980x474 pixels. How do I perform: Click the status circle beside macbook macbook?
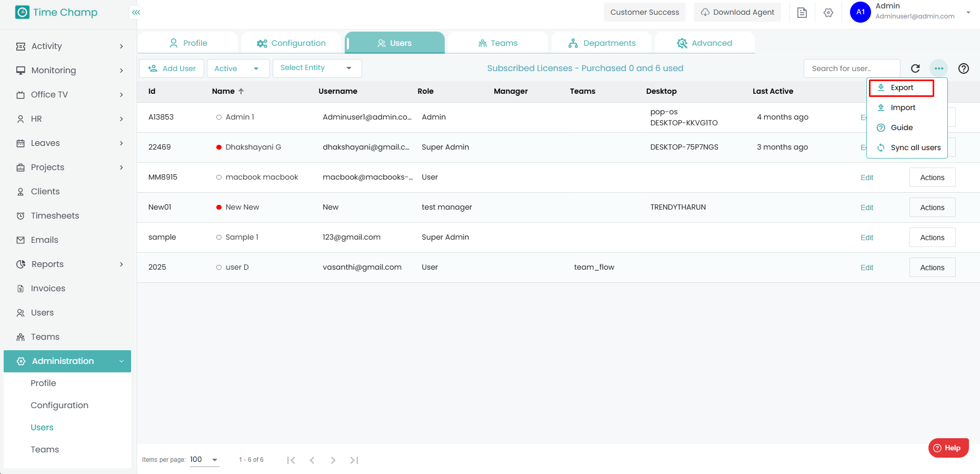(x=219, y=177)
